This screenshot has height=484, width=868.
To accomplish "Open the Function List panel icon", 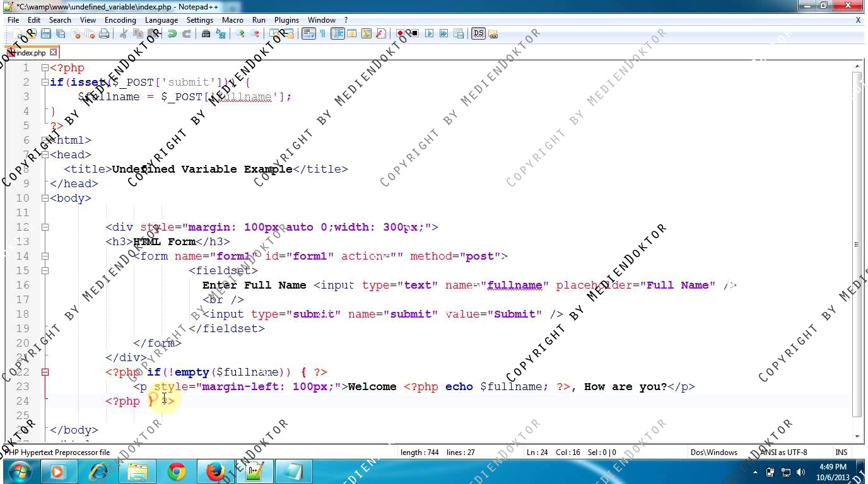I will 380,33.
